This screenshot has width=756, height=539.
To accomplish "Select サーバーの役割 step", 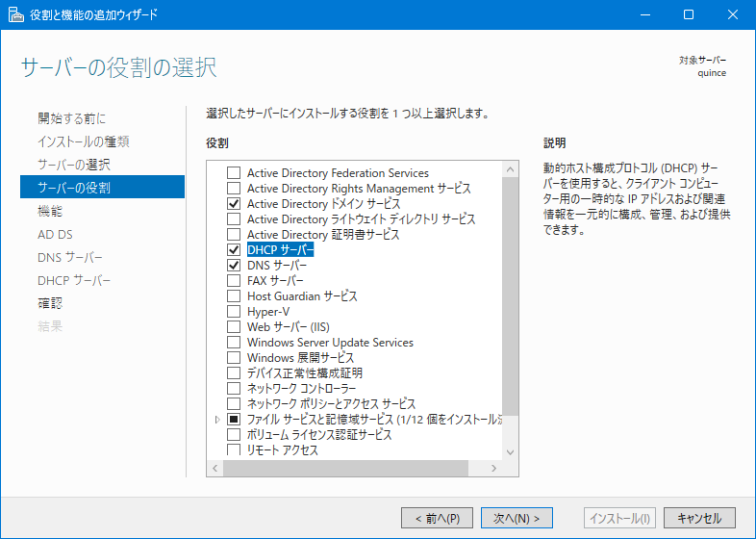I will point(102,188).
